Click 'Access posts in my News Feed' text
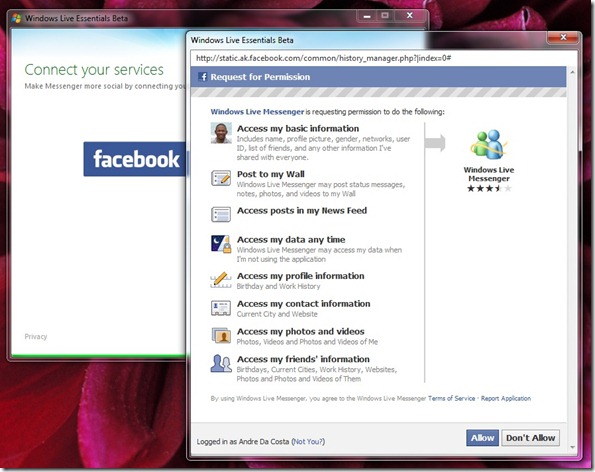 (302, 211)
